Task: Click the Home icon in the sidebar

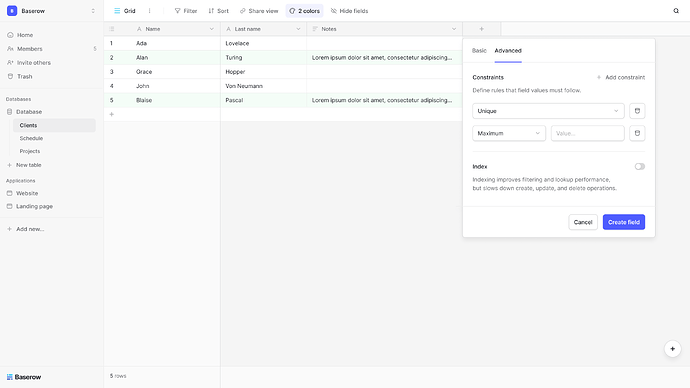Action: pyautogui.click(x=10, y=35)
